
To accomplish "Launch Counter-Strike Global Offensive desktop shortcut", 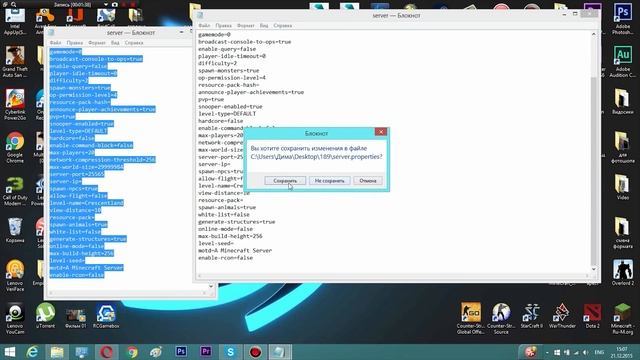I will pos(471,318).
